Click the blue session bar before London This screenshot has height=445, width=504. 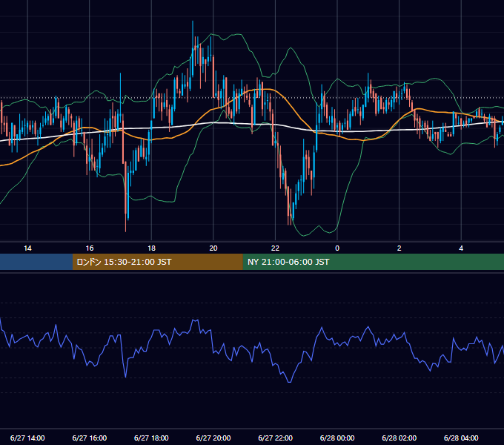coord(36,262)
